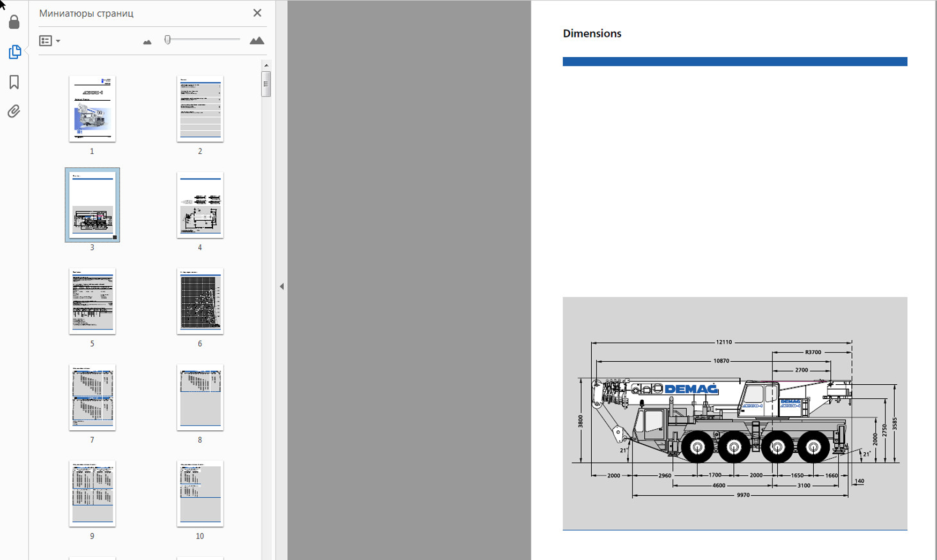Select page 2 thumbnail
Image resolution: width=937 pixels, height=560 pixels.
coord(200,109)
